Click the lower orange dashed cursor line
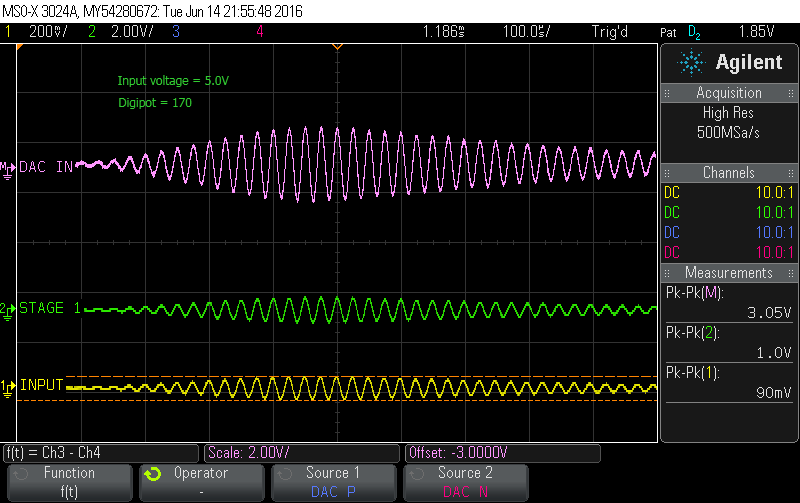This screenshot has width=800, height=503. (337, 400)
